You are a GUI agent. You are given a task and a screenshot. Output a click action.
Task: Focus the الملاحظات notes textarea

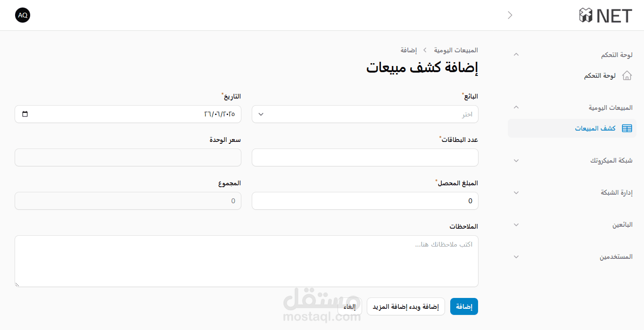pos(247,261)
